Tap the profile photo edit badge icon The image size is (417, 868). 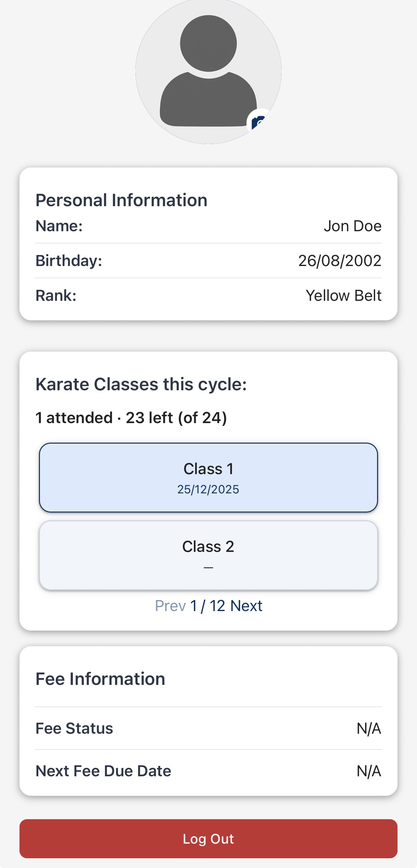(259, 121)
